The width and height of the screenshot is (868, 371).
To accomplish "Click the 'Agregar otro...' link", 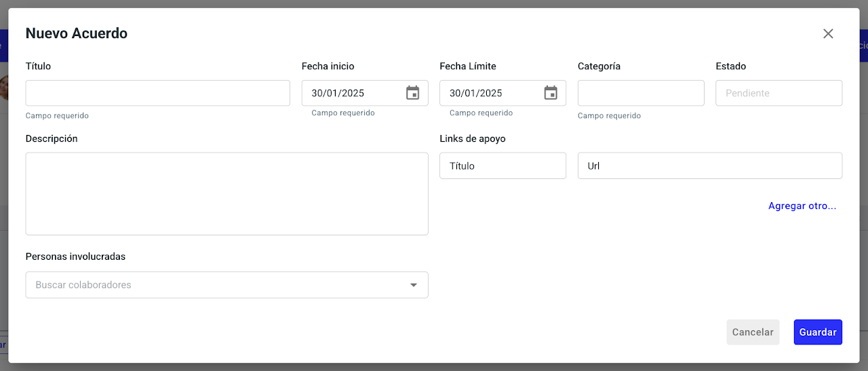I will 802,206.
